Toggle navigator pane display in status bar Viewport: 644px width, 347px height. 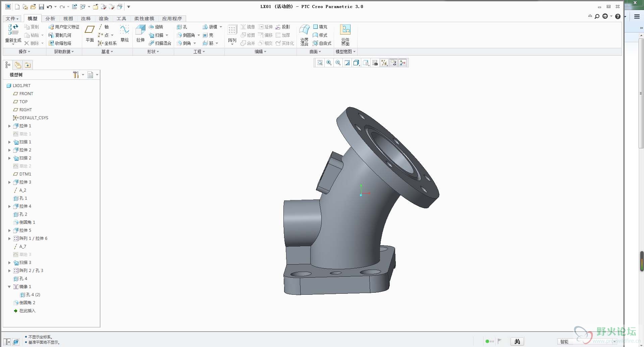[x=7, y=342]
